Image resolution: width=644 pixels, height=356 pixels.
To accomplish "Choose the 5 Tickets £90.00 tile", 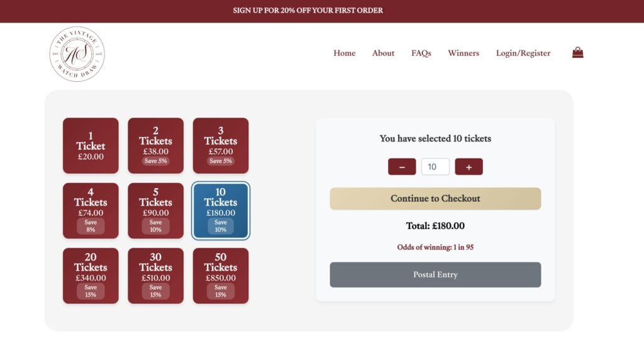I will (x=155, y=210).
